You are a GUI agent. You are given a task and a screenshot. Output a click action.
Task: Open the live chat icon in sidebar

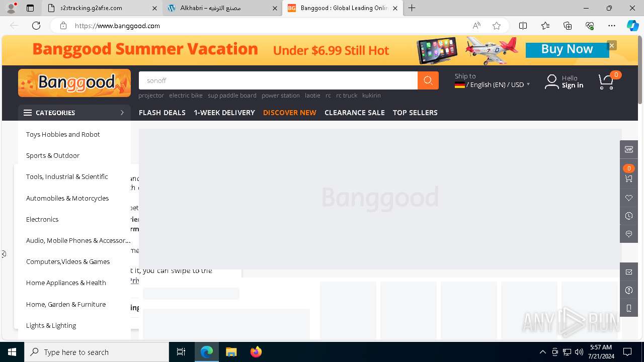tap(629, 234)
